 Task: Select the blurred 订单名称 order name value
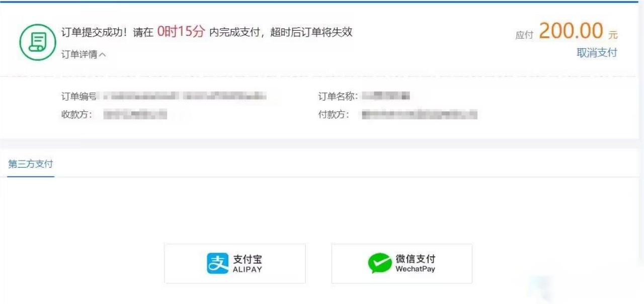(x=386, y=96)
